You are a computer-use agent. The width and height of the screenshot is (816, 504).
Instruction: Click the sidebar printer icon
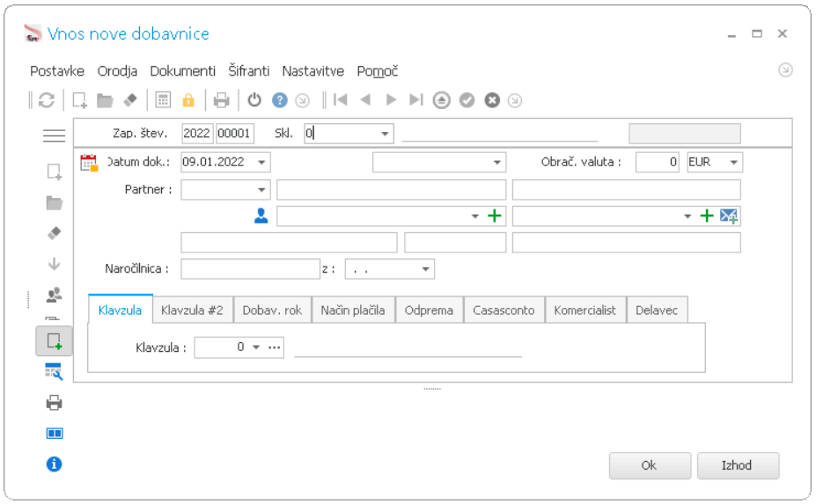(54, 403)
